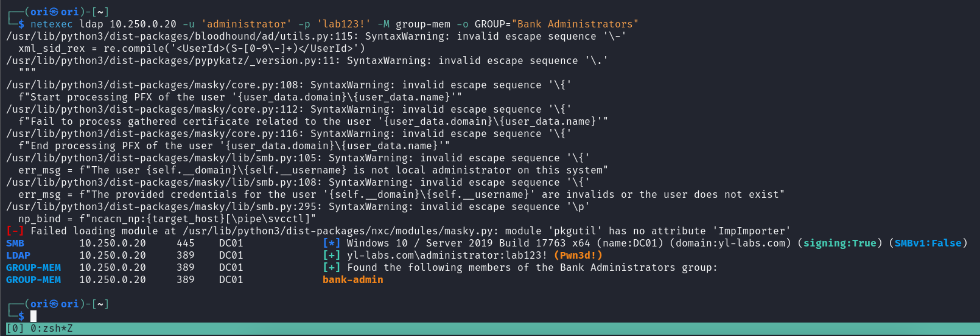Screen dimensions: 980x336
Task: Click the signing:True text on the SMB line
Action: [x=840, y=243]
